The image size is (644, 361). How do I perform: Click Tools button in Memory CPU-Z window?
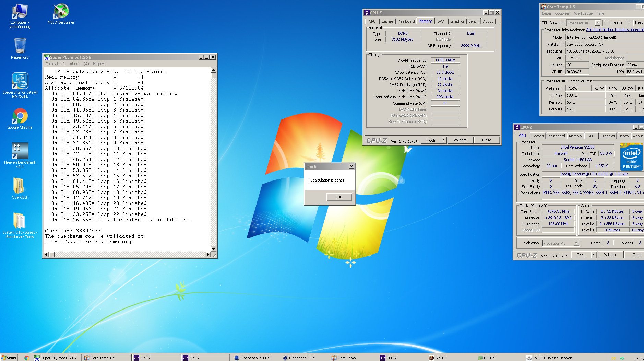point(431,140)
